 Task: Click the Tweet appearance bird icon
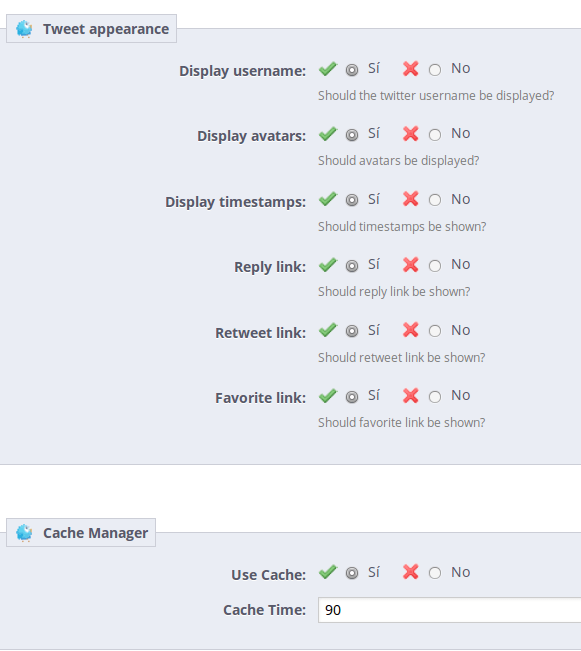click(x=24, y=29)
